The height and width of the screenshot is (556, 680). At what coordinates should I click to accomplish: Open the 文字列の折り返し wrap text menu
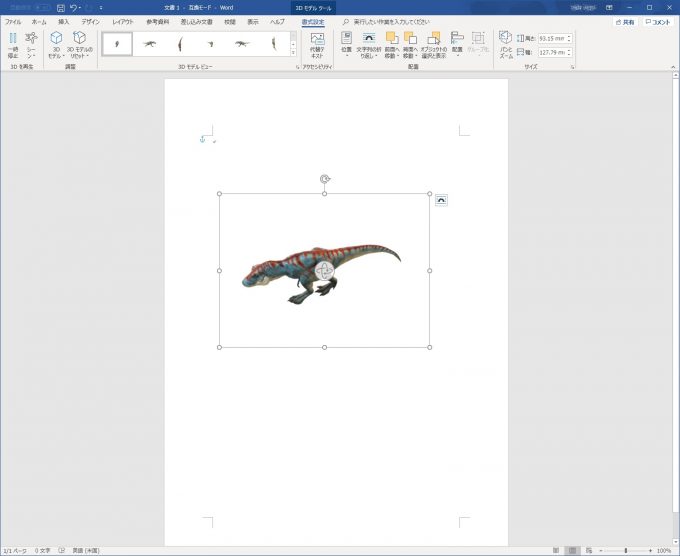click(369, 45)
